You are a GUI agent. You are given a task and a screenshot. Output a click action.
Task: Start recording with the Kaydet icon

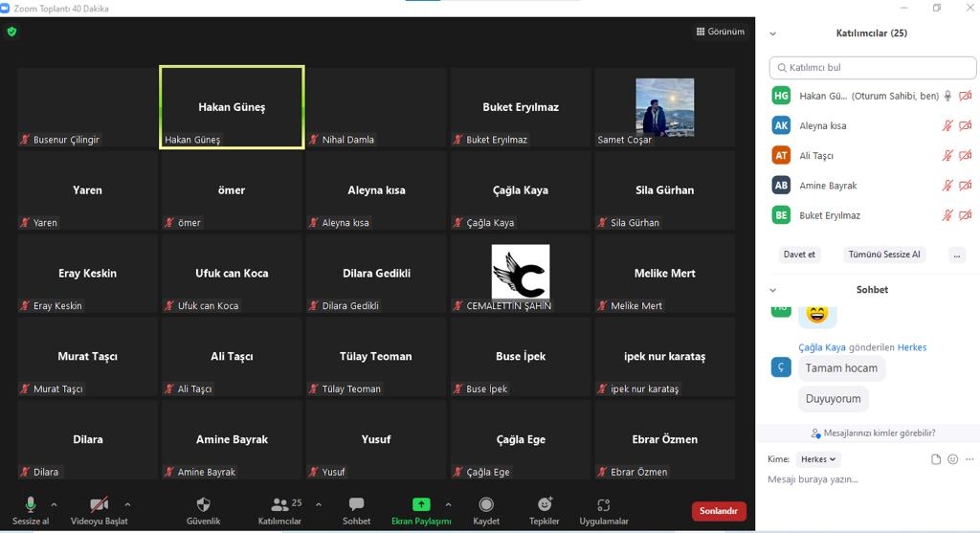486,504
